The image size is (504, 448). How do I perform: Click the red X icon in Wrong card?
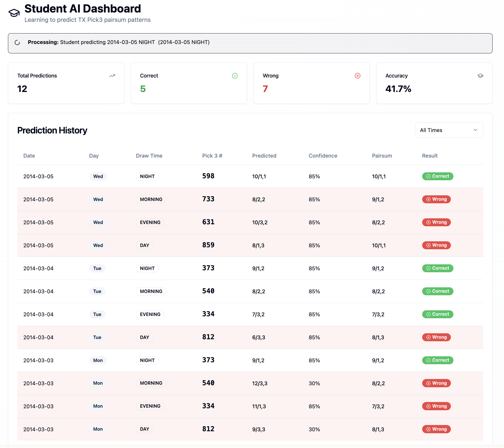357,76
